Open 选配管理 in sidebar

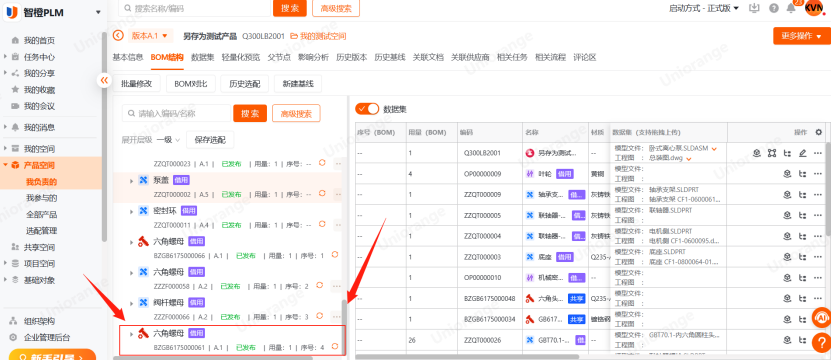[41, 231]
